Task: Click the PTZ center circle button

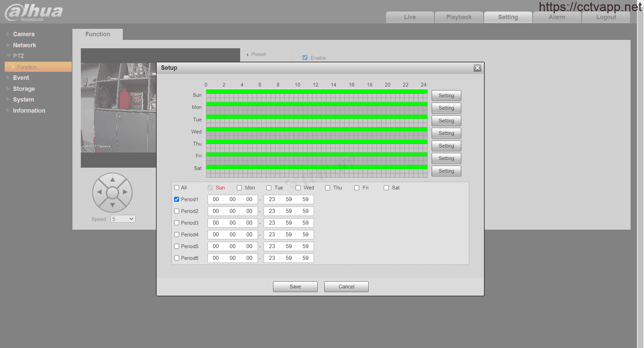Action: click(112, 192)
